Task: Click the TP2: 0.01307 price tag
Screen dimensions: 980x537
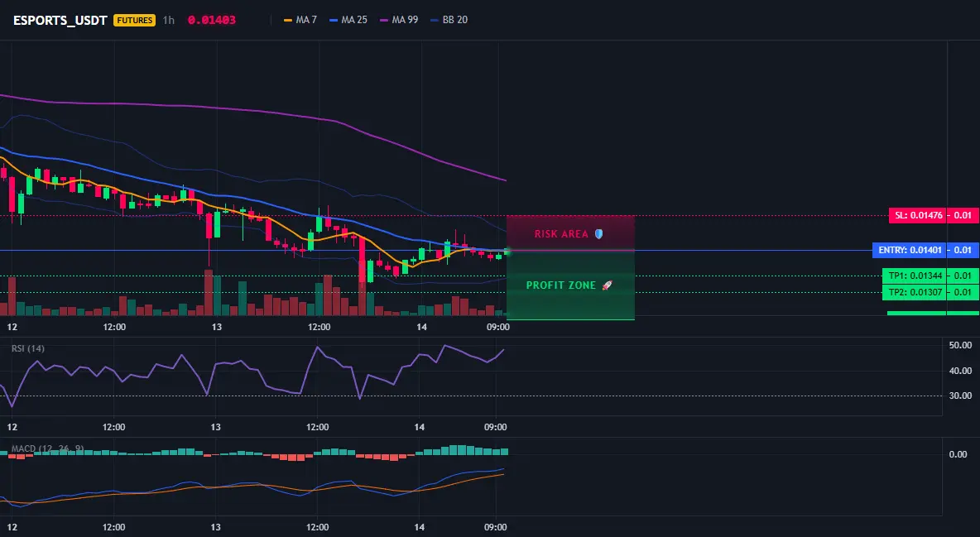Action: pos(914,293)
